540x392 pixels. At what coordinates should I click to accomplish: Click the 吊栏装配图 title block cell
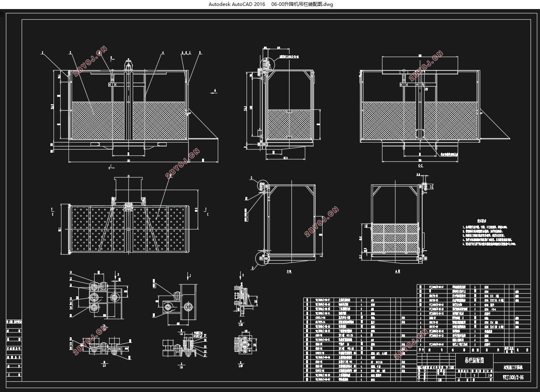click(x=474, y=359)
